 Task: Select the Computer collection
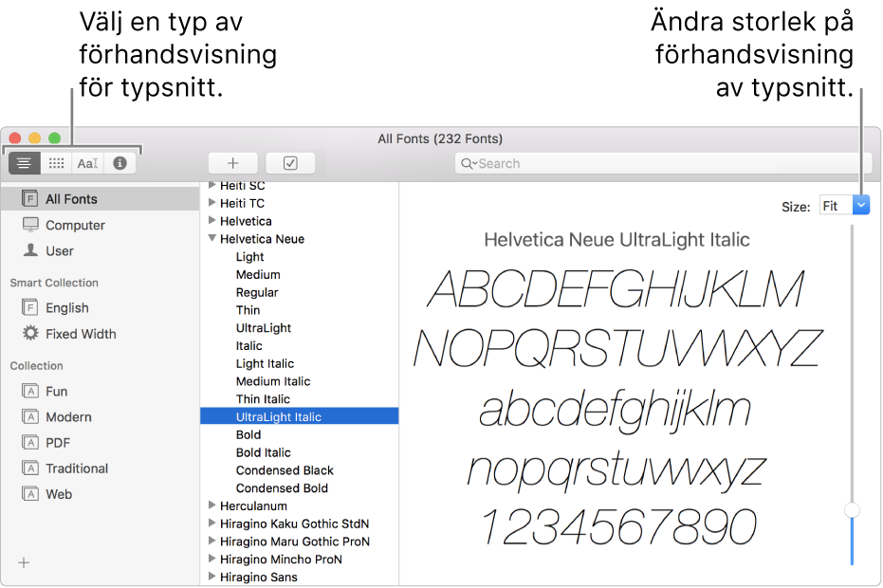pyautogui.click(x=75, y=226)
